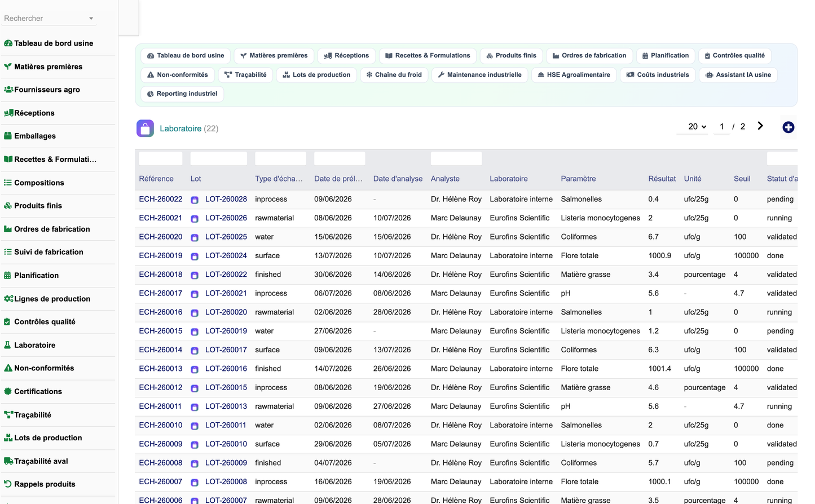Viewport: 815px width, 504px height.
Task: Open the Produits finis top tab
Action: click(512, 56)
